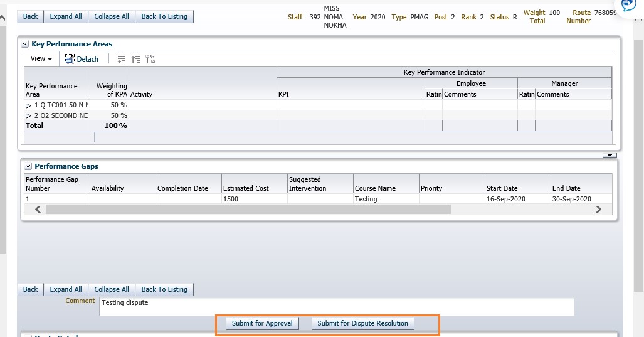Click top Back To Listing button
Image resolution: width=644 pixels, height=337 pixels.
(164, 16)
